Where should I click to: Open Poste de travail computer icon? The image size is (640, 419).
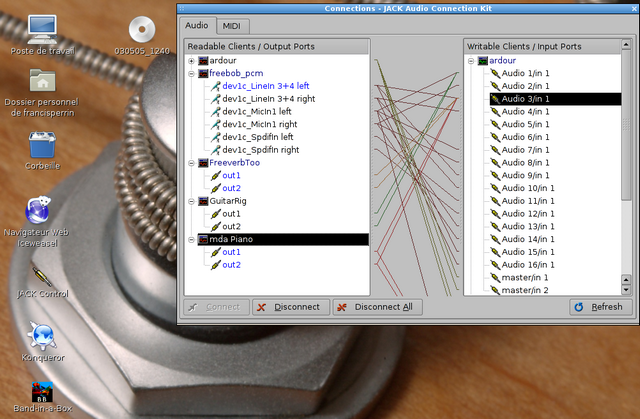pyautogui.click(x=41, y=28)
